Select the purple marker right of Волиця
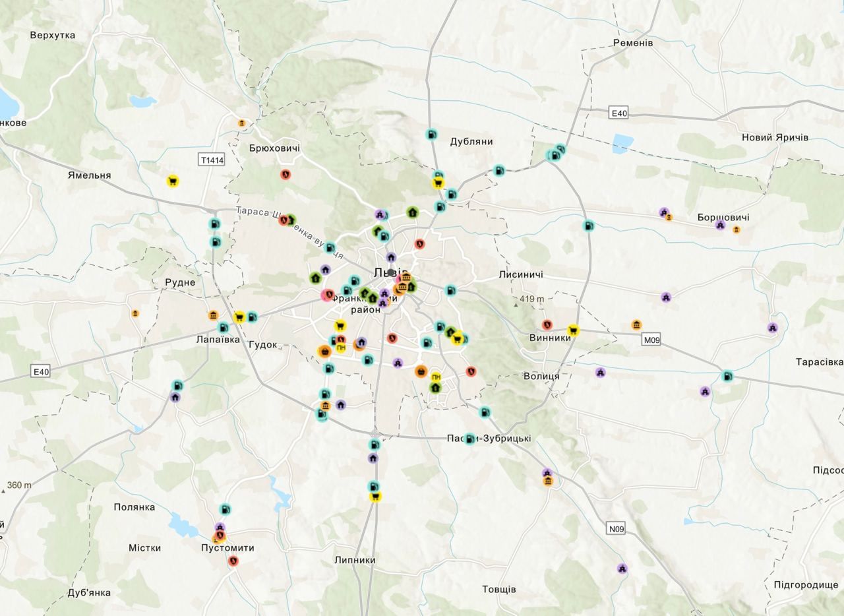844x616 pixels. point(600,373)
